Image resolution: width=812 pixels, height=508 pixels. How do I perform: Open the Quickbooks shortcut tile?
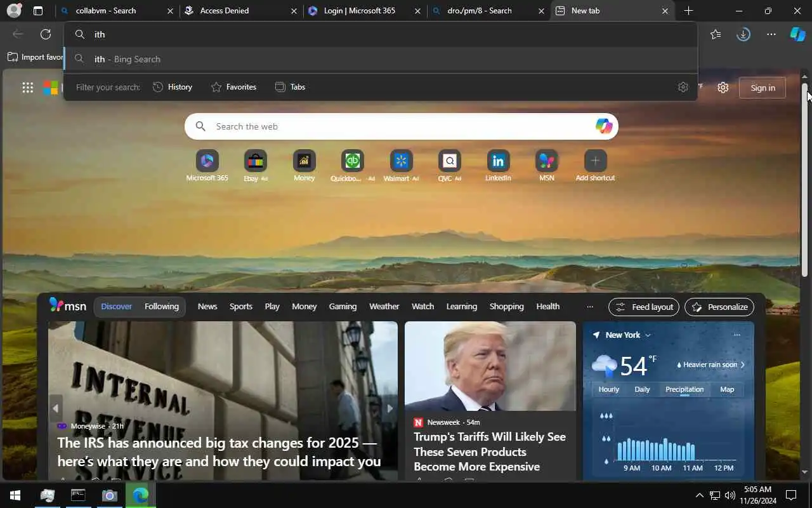pyautogui.click(x=353, y=166)
